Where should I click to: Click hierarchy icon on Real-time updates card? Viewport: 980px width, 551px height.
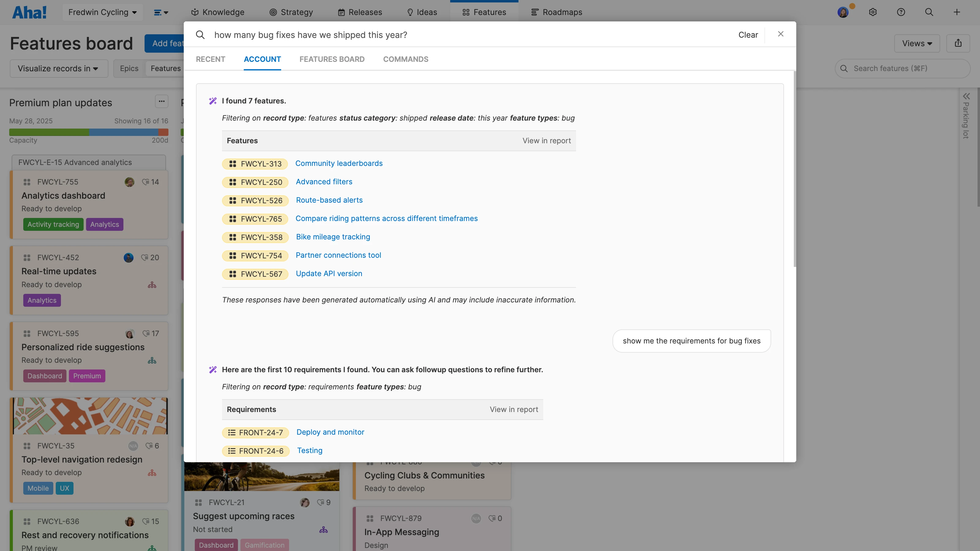(x=152, y=285)
